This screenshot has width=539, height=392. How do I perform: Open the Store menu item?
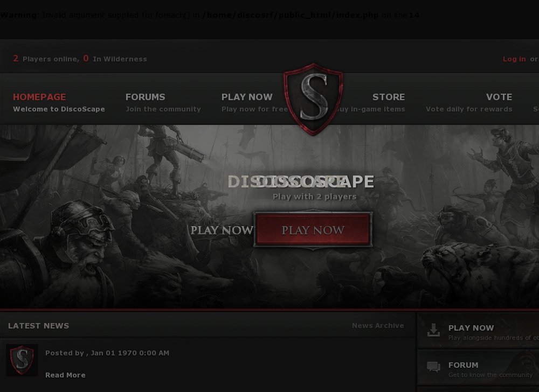[x=371, y=102]
